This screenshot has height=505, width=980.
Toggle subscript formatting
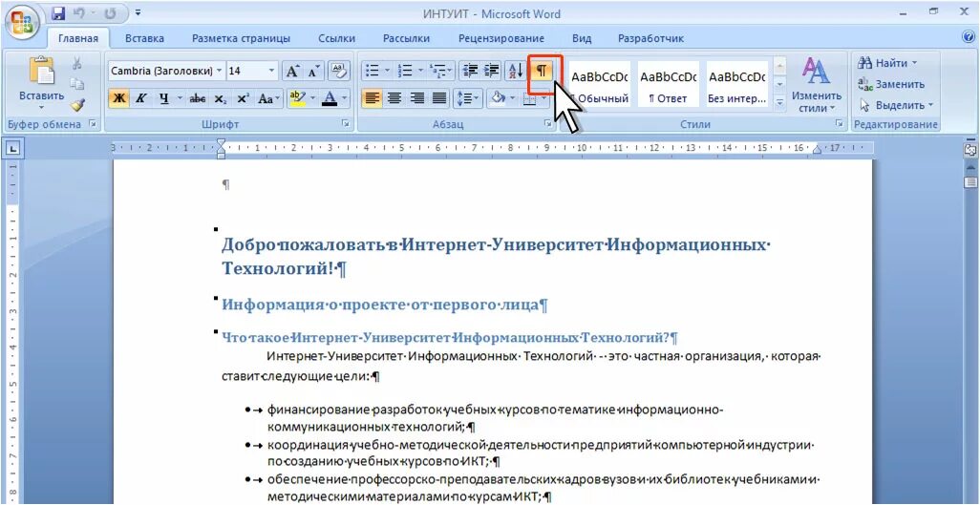coord(220,98)
